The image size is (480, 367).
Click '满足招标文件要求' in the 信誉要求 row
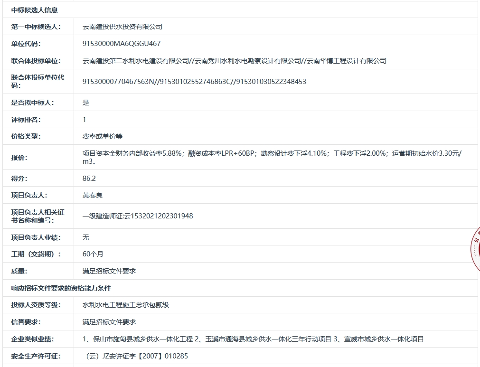[x=109, y=322]
